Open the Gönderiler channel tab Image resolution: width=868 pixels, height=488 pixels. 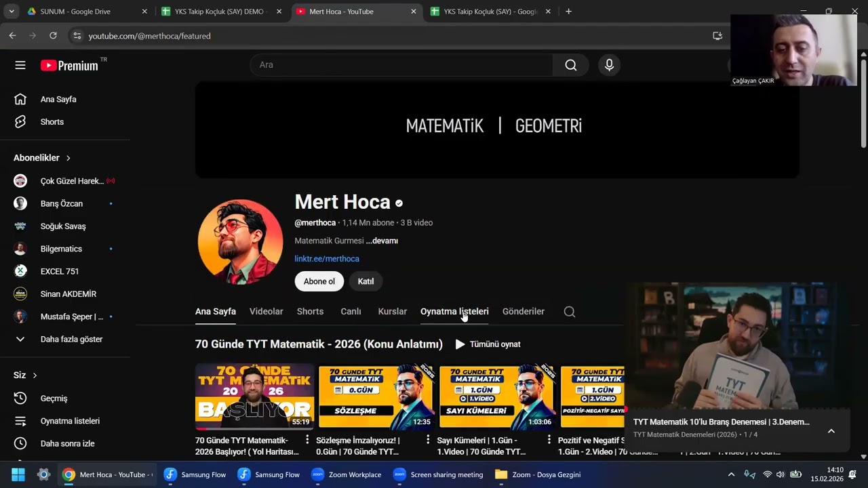(x=524, y=312)
